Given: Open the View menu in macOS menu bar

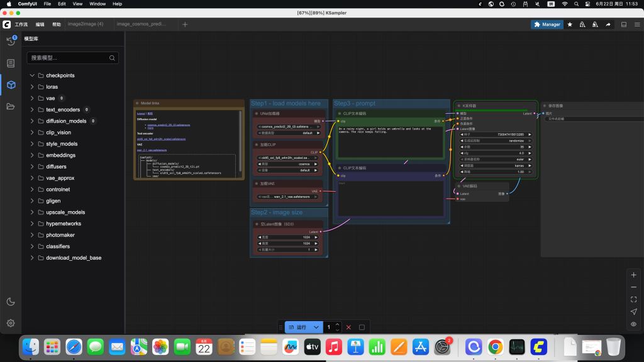Looking at the screenshot, I should [x=77, y=4].
